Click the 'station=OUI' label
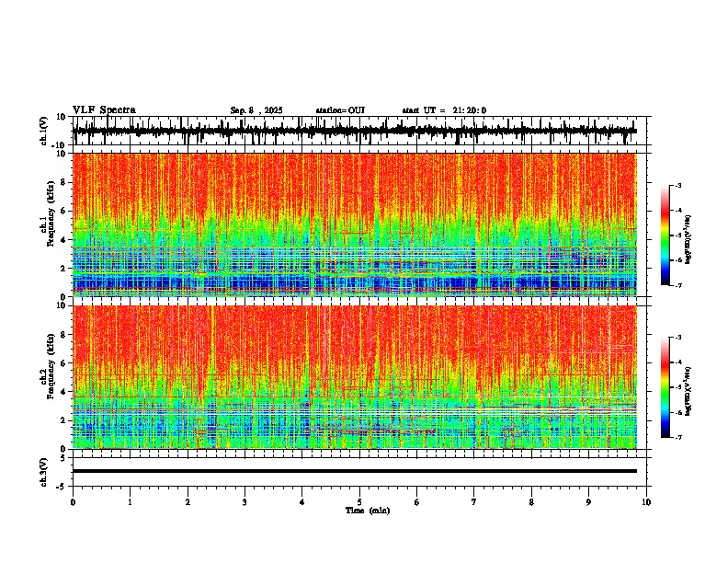728x563 pixels. (x=340, y=110)
